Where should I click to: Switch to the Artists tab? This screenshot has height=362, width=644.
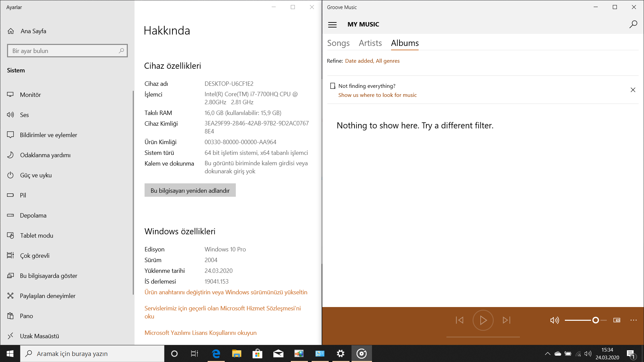click(x=370, y=43)
